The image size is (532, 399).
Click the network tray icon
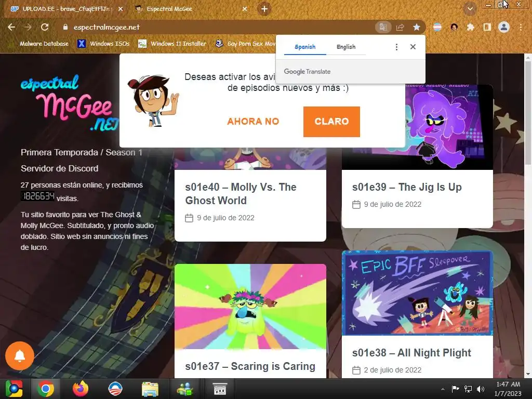click(x=468, y=389)
